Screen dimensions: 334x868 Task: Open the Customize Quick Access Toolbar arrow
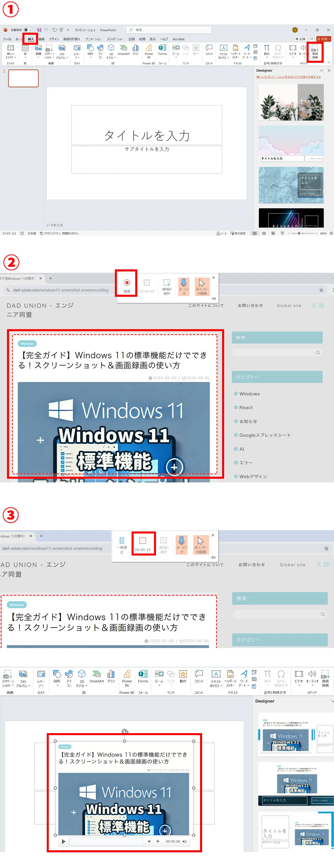tap(68, 30)
